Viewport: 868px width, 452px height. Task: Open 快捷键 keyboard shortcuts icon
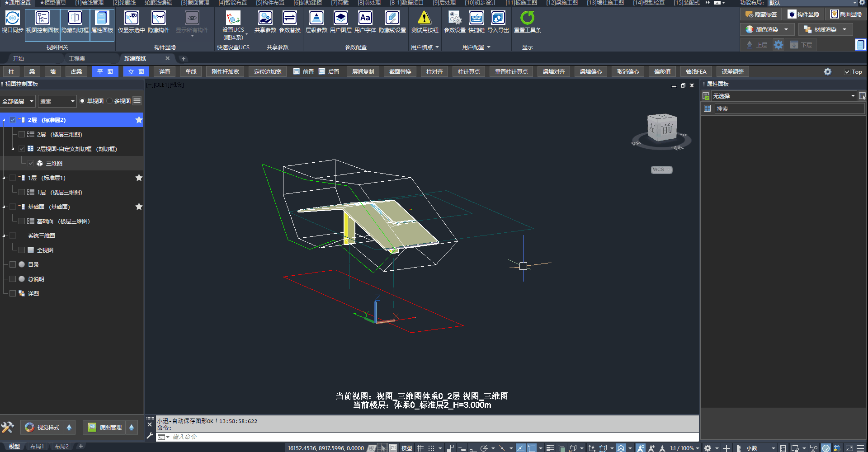[x=476, y=18]
